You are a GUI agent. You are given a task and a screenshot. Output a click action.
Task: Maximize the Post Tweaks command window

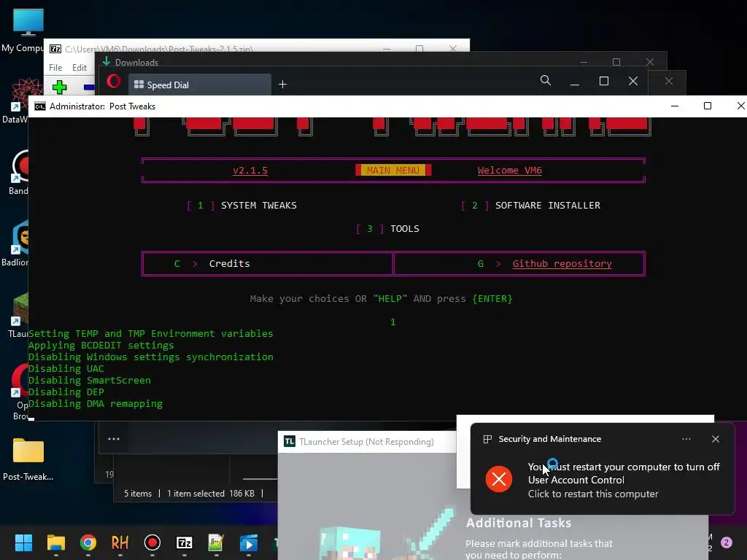point(708,106)
